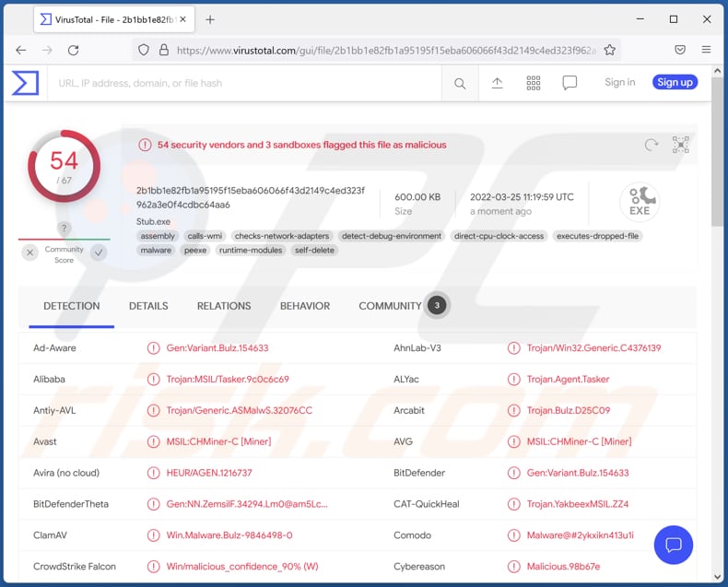Bookmark the page with the star icon
This screenshot has width=728, height=587.
pyautogui.click(x=610, y=50)
